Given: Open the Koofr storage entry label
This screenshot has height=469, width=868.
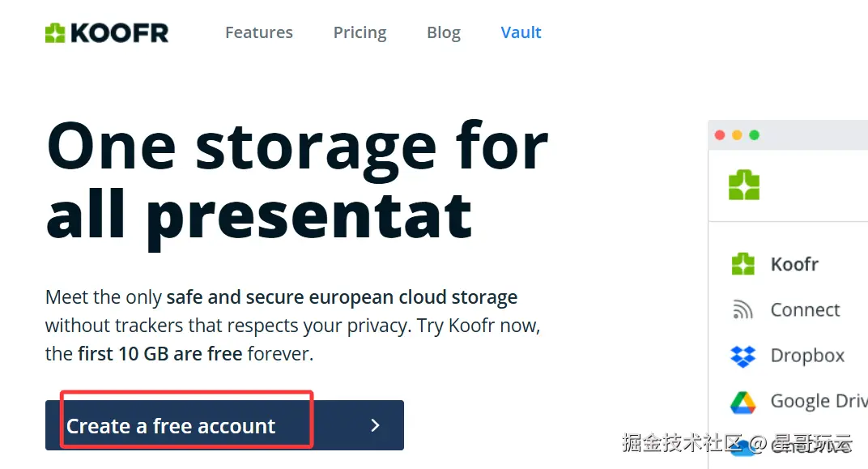Looking at the screenshot, I should click(794, 264).
